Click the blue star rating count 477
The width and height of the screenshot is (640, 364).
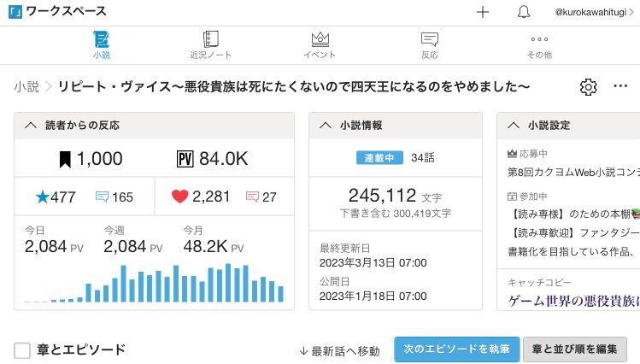coord(56,197)
